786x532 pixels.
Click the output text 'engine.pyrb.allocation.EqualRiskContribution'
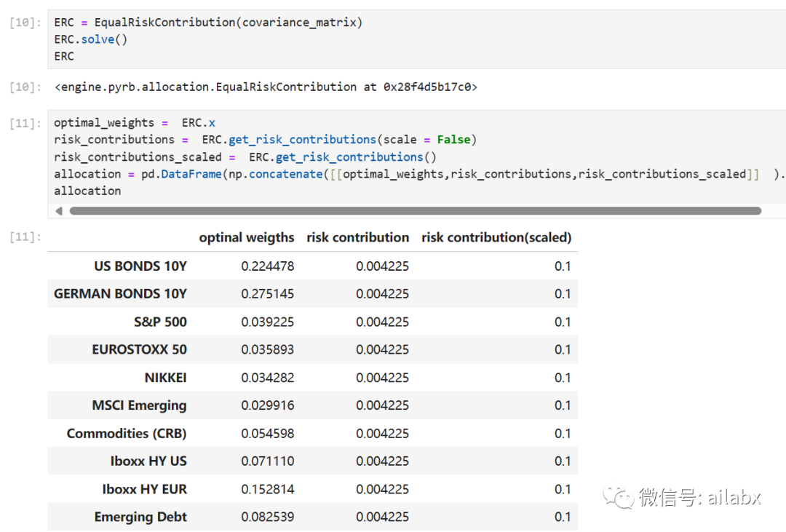[x=209, y=87]
